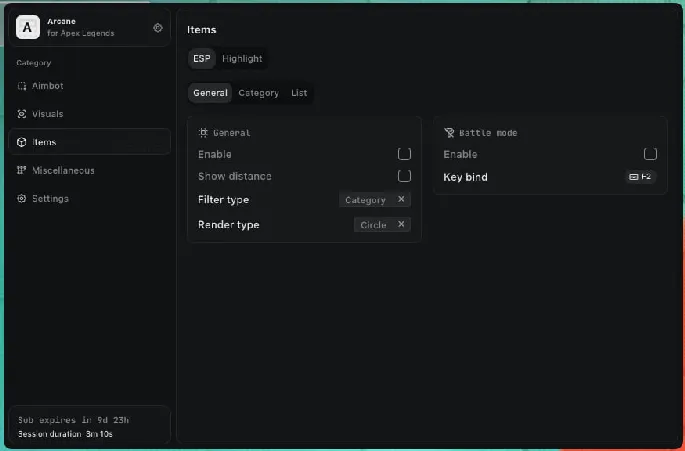Click the icon right of the Arcane title
This screenshot has width=685, height=451.
pos(158,28)
